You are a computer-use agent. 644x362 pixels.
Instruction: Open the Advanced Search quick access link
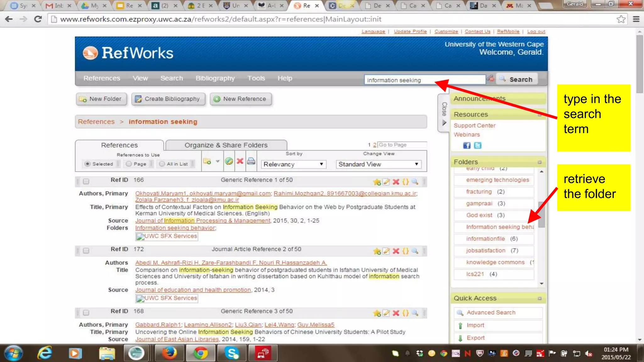pyautogui.click(x=491, y=313)
